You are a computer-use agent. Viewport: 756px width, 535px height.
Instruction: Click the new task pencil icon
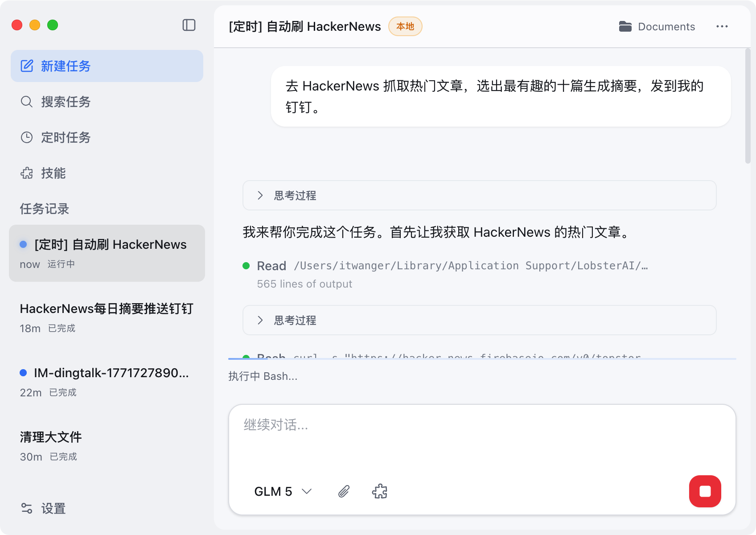(x=27, y=66)
